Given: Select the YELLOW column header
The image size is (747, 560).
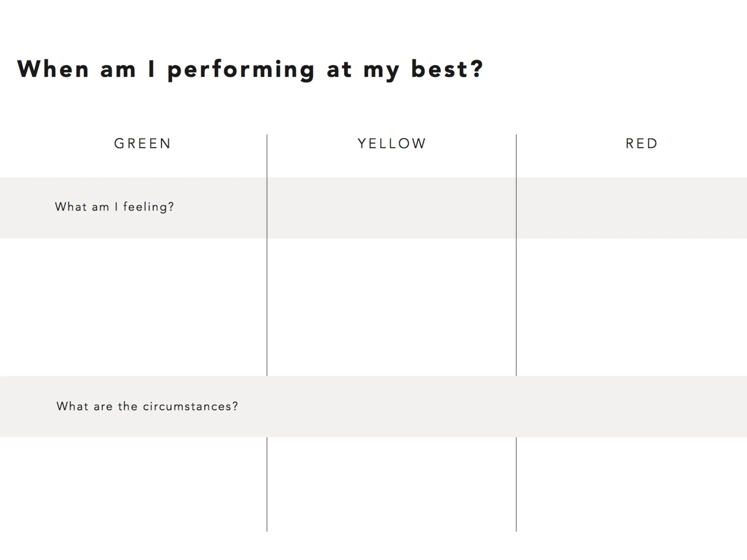Looking at the screenshot, I should point(392,143).
